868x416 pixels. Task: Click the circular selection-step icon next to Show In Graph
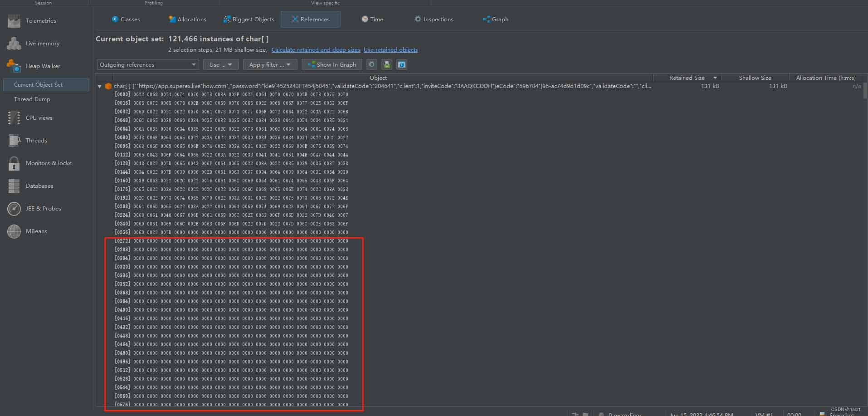click(371, 64)
